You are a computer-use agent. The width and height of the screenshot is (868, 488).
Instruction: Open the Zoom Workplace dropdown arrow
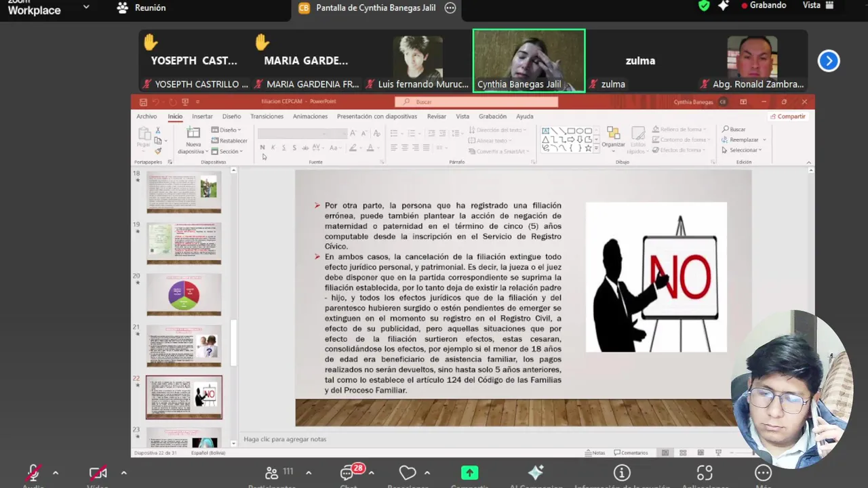tap(86, 7)
